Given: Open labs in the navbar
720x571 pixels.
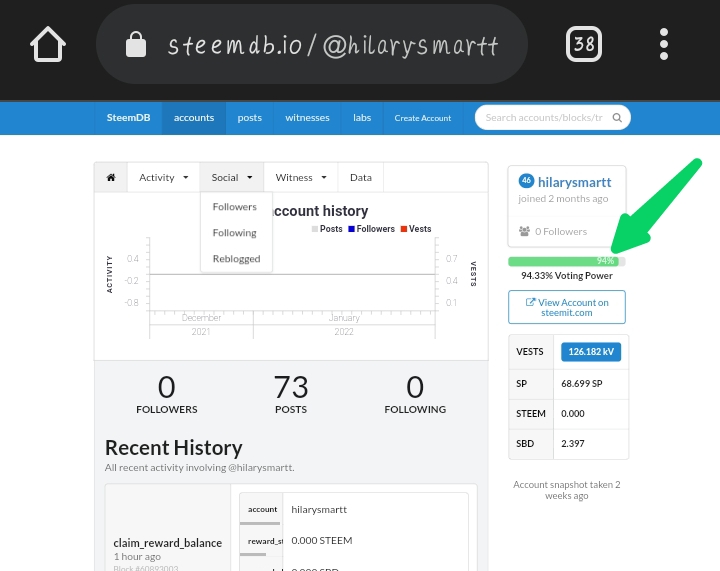Looking at the screenshot, I should click(362, 118).
